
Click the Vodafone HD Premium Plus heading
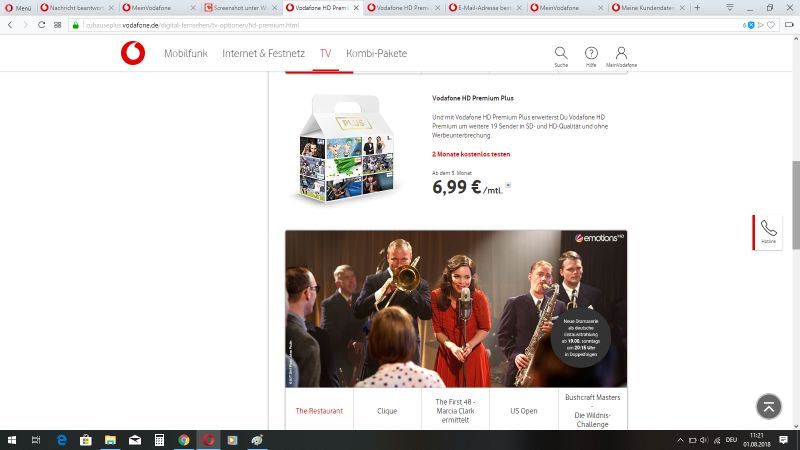(x=472, y=98)
